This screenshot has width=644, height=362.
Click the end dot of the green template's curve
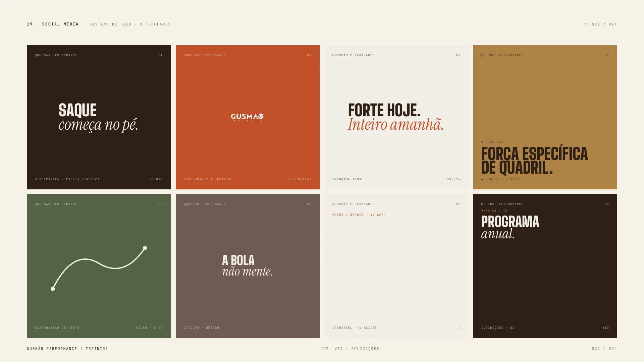(x=145, y=248)
